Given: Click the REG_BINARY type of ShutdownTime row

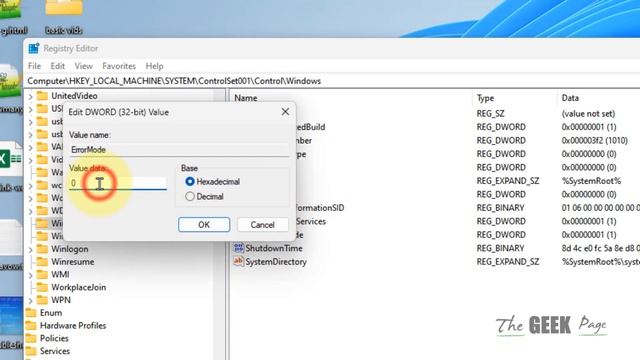Looking at the screenshot, I should tap(500, 248).
